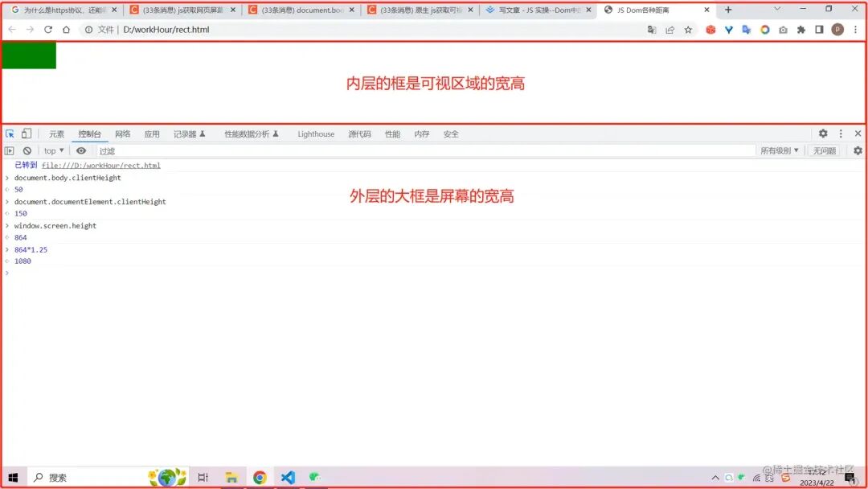Viewport: 868px width, 489px height.
Task: Open the 记录器 (Recorder) tab
Action: (x=190, y=134)
